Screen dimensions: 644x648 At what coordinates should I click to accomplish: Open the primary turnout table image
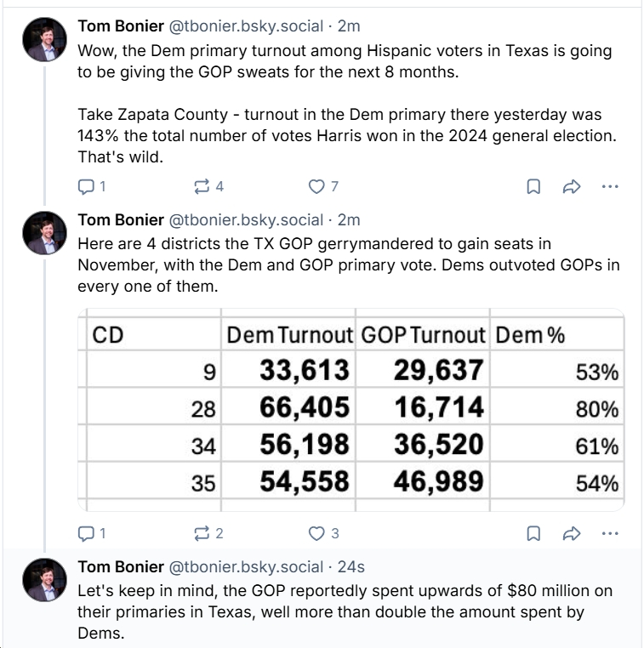pos(350,410)
